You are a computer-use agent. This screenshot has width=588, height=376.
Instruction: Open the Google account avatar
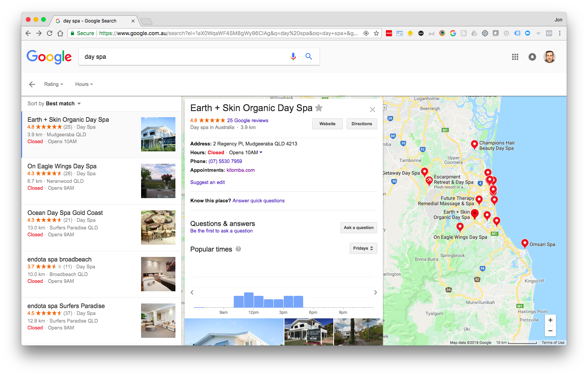[x=549, y=57]
